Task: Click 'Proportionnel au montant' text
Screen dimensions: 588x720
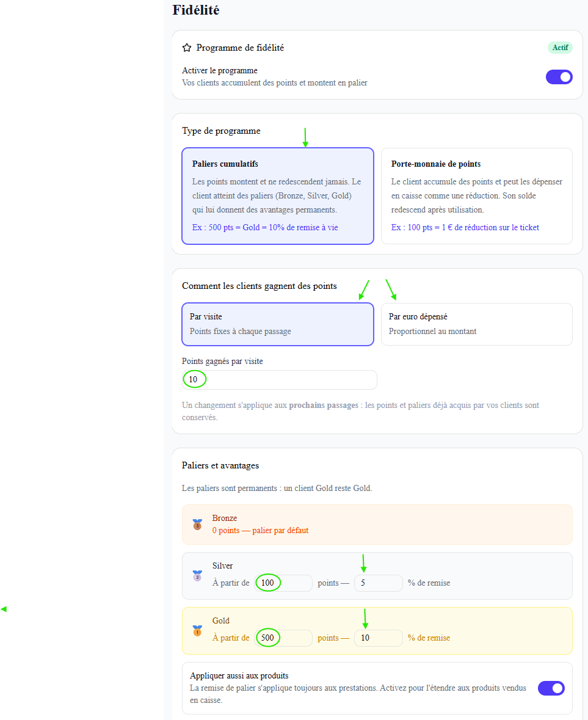Action: [x=432, y=332]
